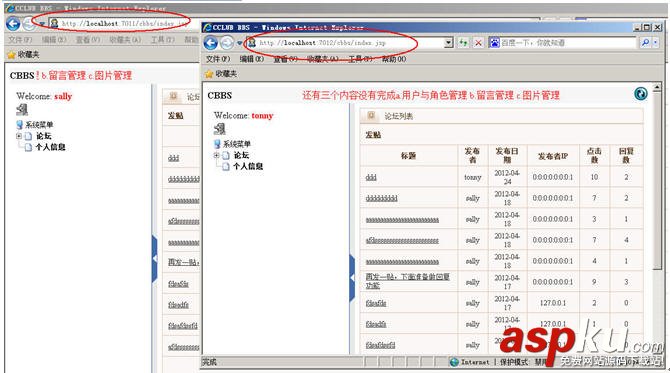The width and height of the screenshot is (670, 373).
Task: Open 收藏夹(A) menu in front window
Action: pyautogui.click(x=323, y=59)
